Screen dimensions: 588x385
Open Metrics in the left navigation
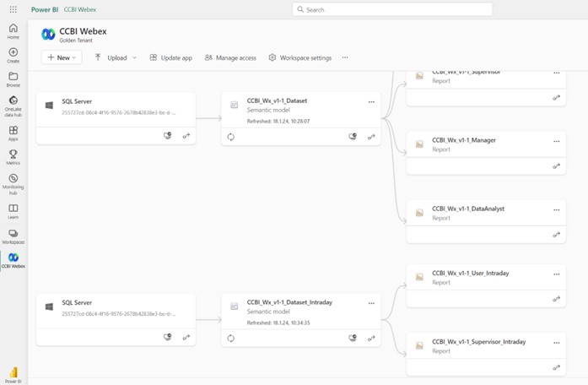coord(13,157)
